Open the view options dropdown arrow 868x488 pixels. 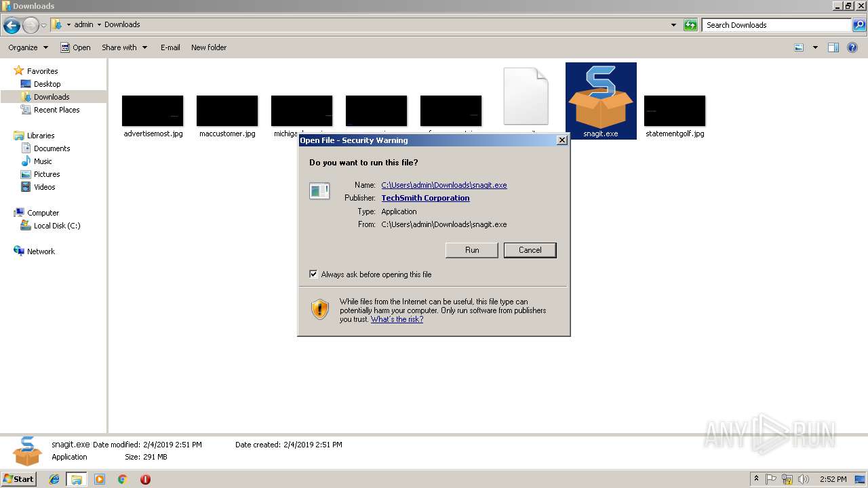tap(815, 47)
